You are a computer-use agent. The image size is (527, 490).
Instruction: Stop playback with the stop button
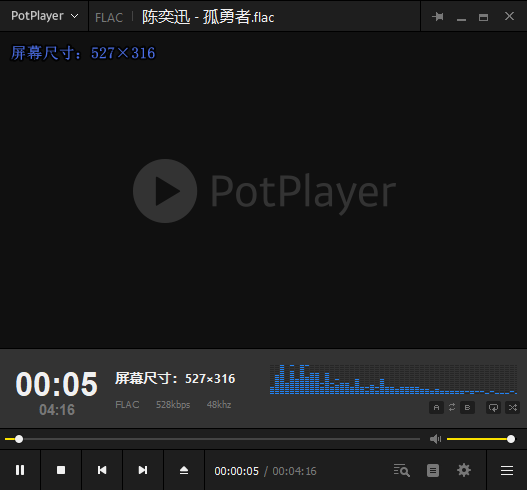61,470
